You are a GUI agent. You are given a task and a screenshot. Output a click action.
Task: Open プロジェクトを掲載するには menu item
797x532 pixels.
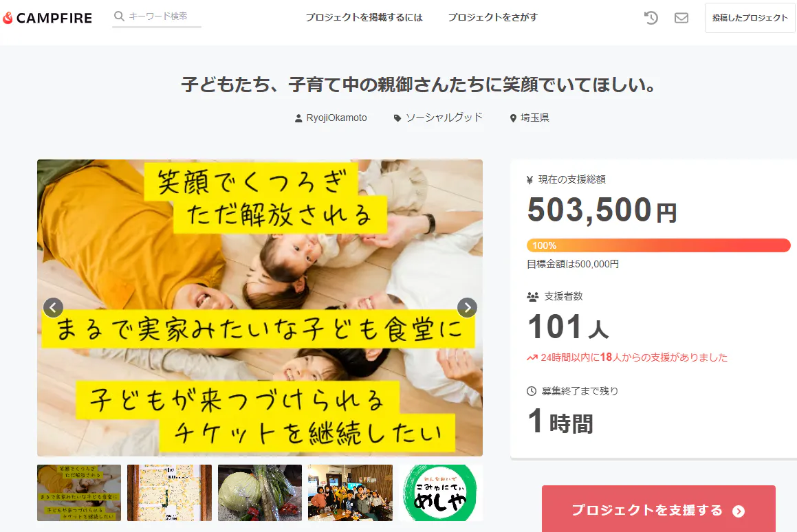(x=364, y=17)
